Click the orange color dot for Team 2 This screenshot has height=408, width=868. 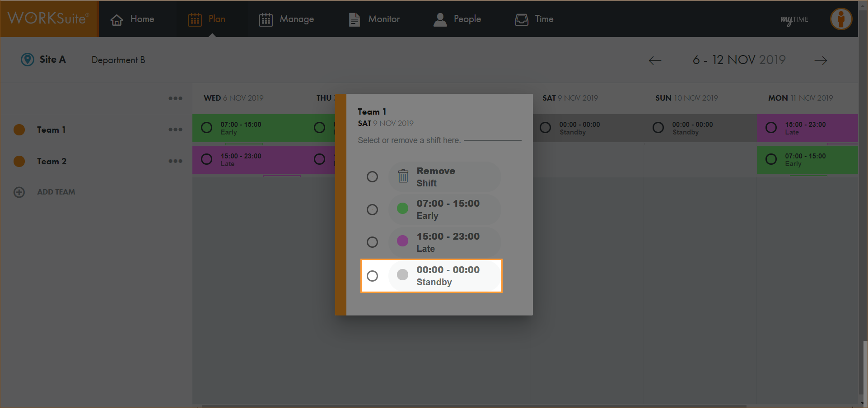coord(19,161)
